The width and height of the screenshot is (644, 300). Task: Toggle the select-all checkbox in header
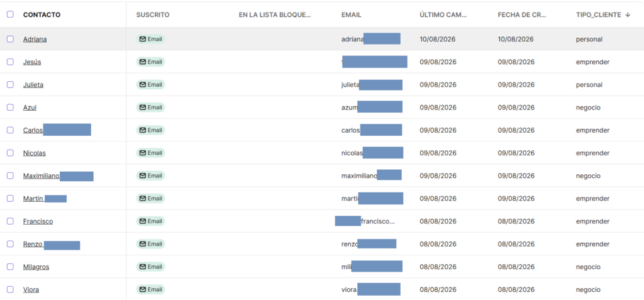point(10,14)
